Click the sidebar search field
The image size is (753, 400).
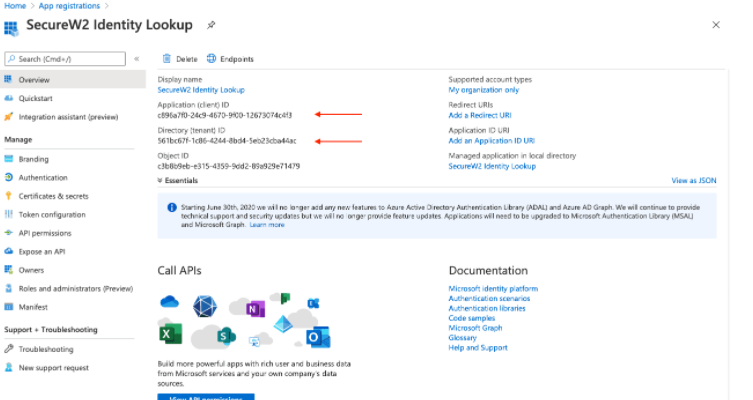pos(65,59)
